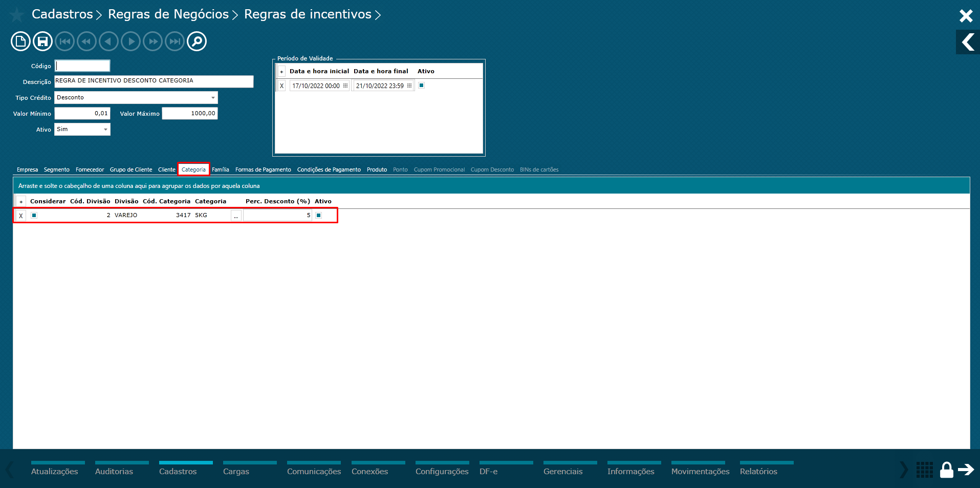980x488 pixels.
Task: Sort by Cód. Categoria column header
Action: click(166, 202)
